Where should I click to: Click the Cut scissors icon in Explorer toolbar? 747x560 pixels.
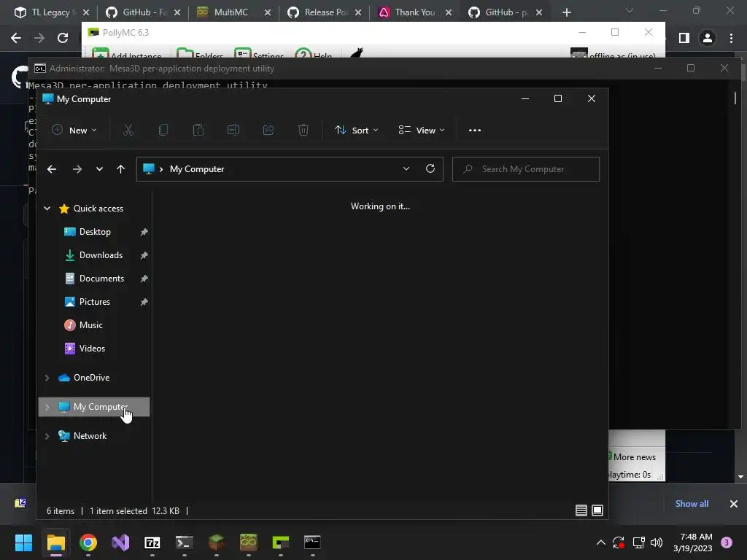click(128, 130)
